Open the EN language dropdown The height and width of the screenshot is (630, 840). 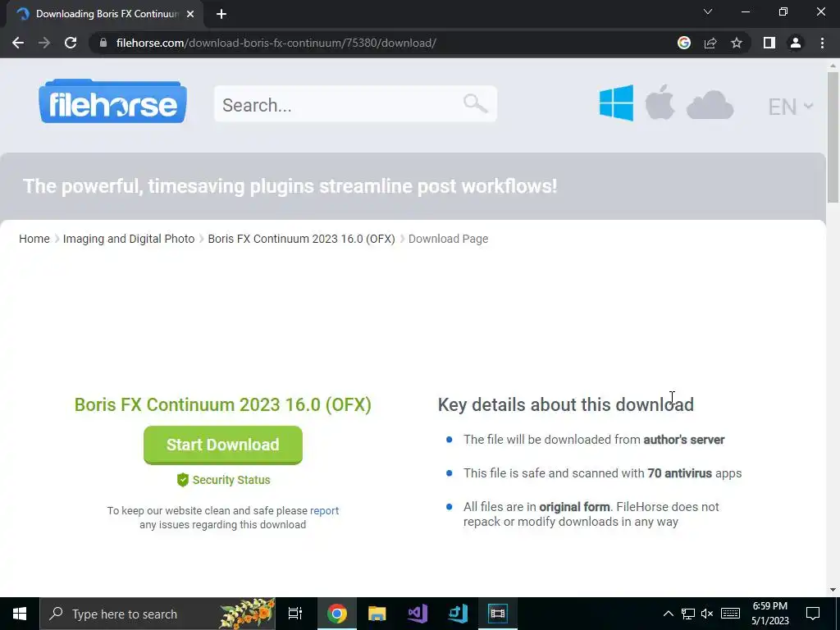click(790, 107)
